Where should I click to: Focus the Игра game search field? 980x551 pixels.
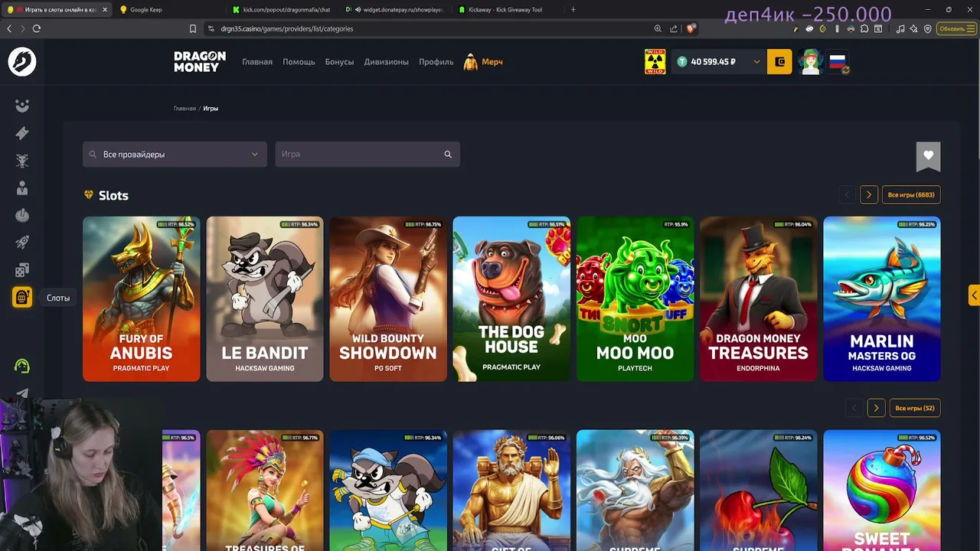click(x=367, y=155)
